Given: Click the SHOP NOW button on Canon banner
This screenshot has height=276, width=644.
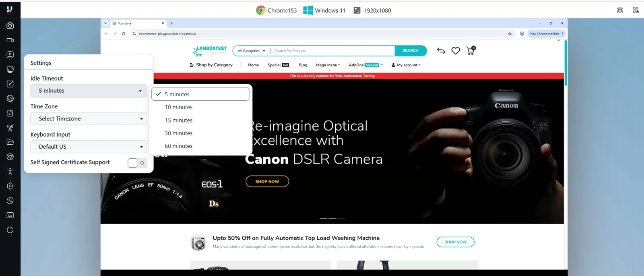Looking at the screenshot, I should pos(267,182).
